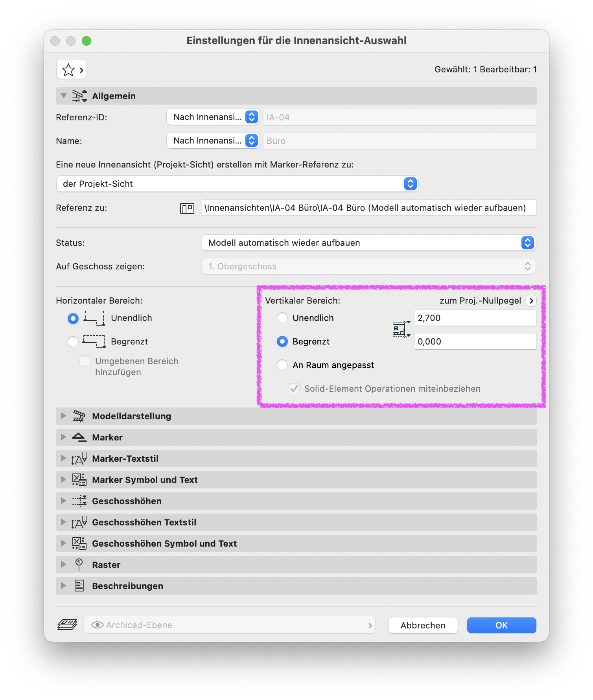Viewport: 593px width, 700px height.
Task: Open the Archicad-Ebene layer selector
Action: 230,625
